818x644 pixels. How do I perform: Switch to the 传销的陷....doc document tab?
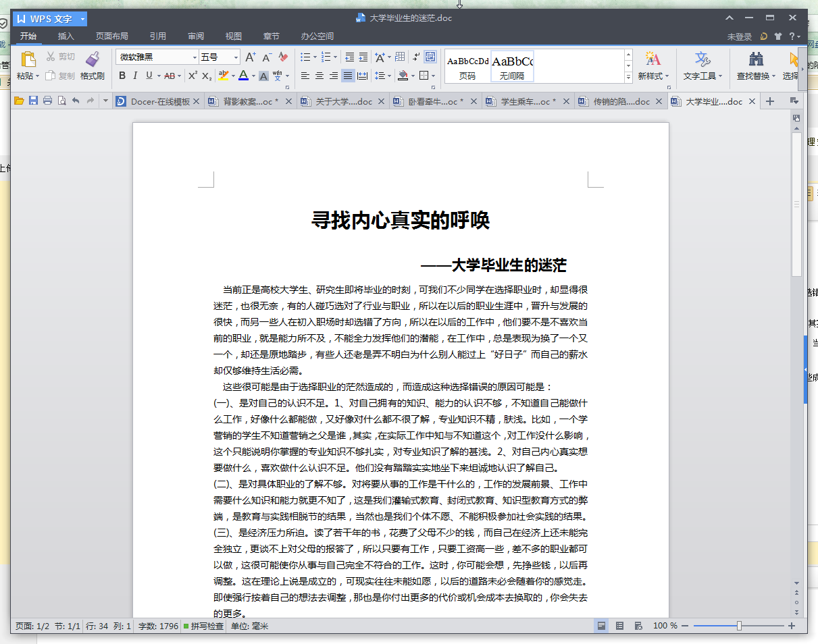[x=621, y=101]
